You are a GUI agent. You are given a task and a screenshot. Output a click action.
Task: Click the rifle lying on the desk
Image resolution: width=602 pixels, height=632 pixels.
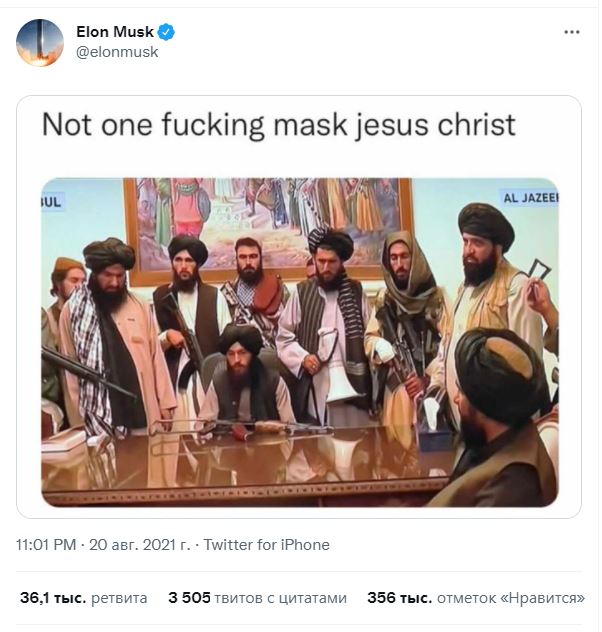[242, 427]
